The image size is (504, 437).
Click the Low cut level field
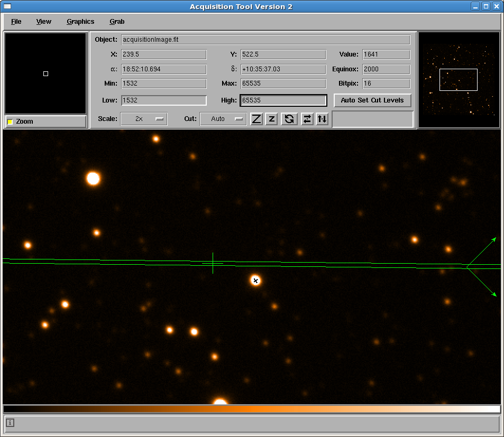(164, 100)
